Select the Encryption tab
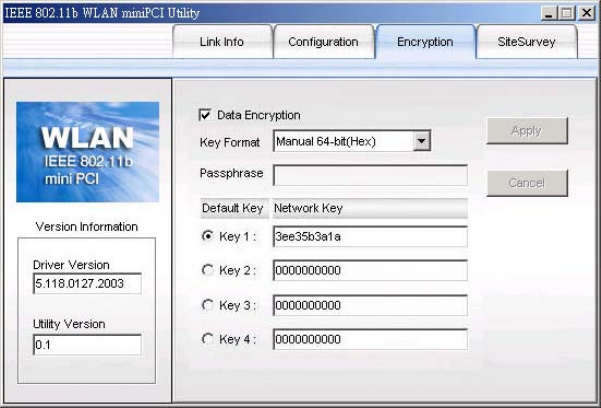This screenshot has height=408, width=601. (425, 41)
